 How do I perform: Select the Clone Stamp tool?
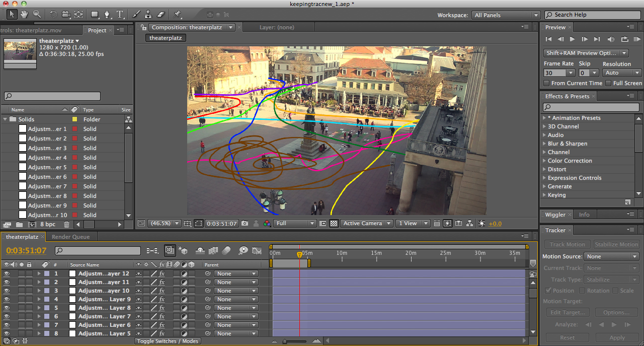tap(148, 15)
